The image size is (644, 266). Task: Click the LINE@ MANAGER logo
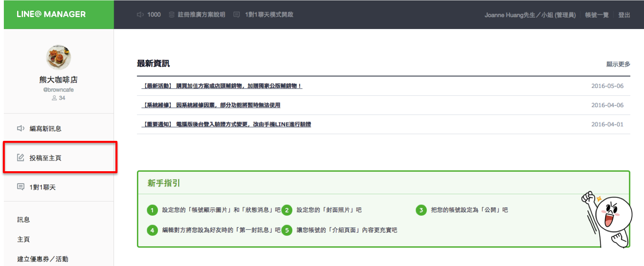51,15
